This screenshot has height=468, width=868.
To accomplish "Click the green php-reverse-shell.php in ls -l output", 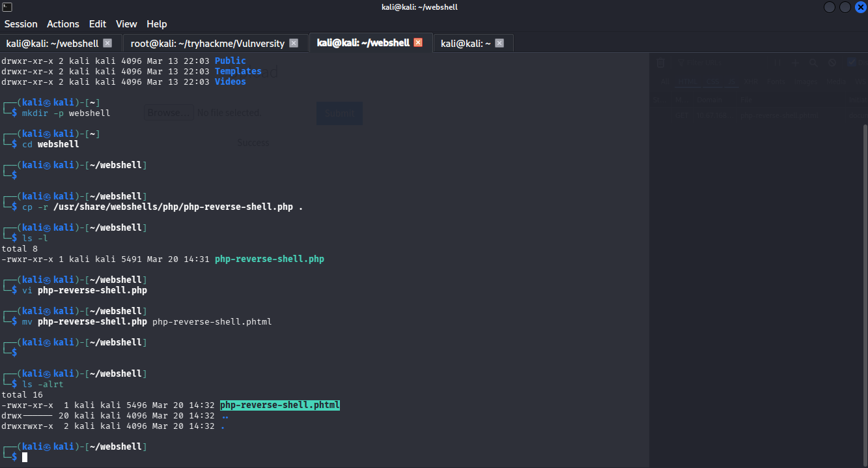I will (x=270, y=259).
